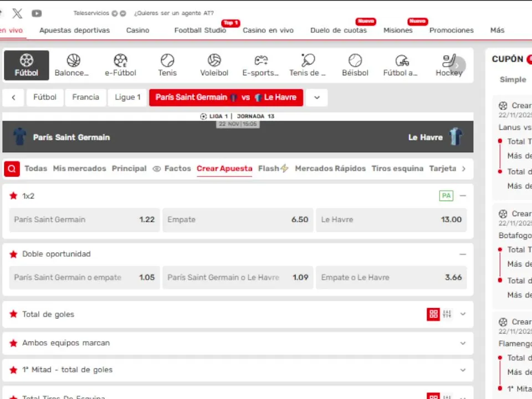Screen dimensions: 532x399
Task: Select París Saint Germain o empate 1.05
Action: click(84, 278)
